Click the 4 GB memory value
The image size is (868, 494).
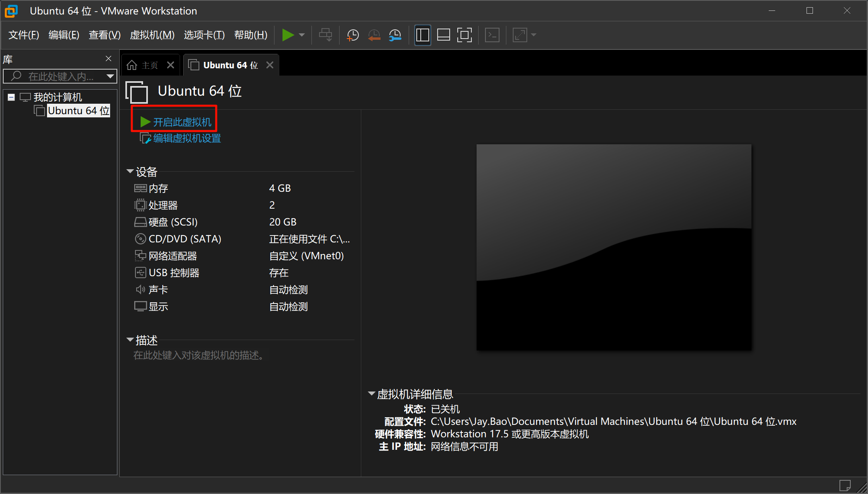280,188
